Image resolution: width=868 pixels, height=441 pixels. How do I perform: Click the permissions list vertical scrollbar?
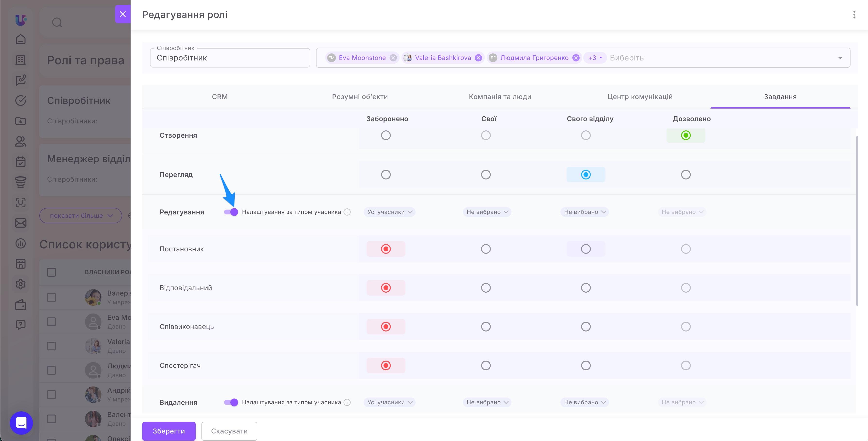(857, 221)
